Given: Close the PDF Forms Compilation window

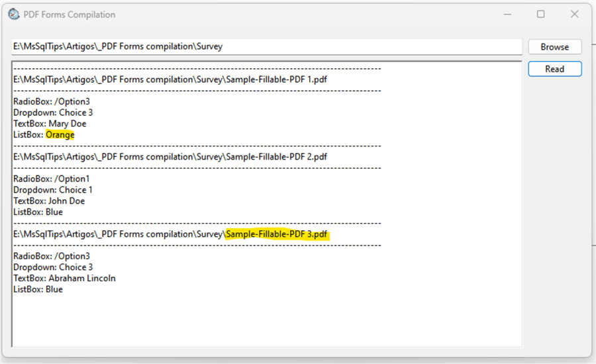Looking at the screenshot, I should [x=574, y=15].
